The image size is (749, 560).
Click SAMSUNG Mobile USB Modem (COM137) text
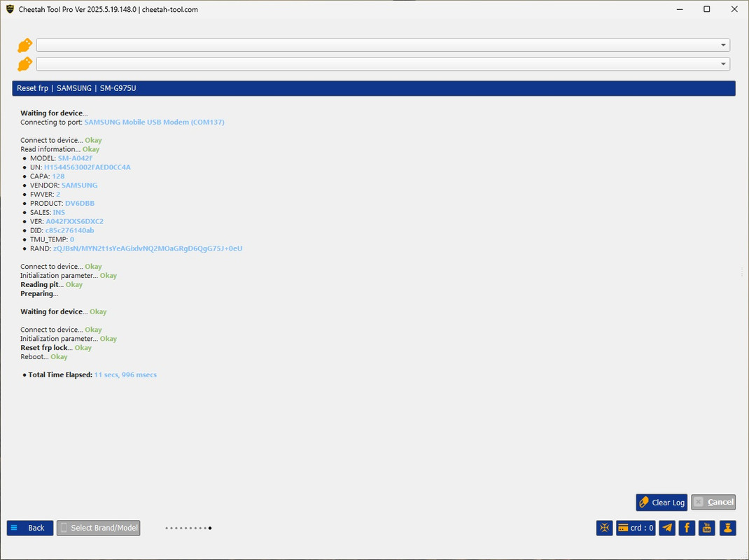[x=154, y=122]
